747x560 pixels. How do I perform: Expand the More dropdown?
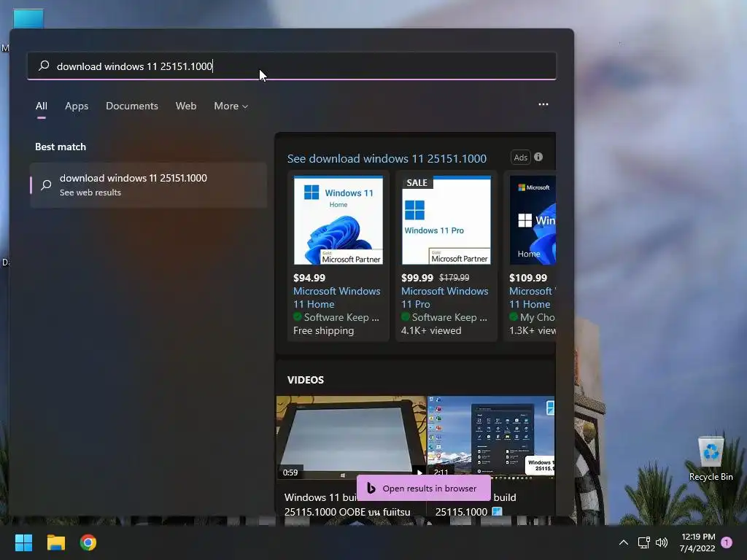pos(231,106)
